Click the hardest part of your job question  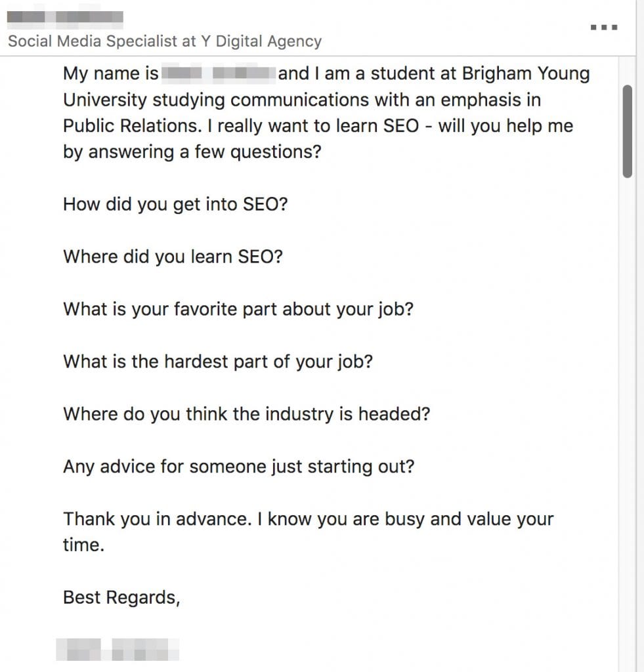pos(217,361)
